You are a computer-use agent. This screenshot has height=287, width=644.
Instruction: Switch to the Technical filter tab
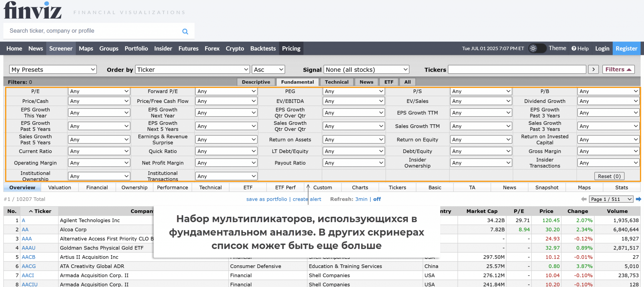[336, 82]
